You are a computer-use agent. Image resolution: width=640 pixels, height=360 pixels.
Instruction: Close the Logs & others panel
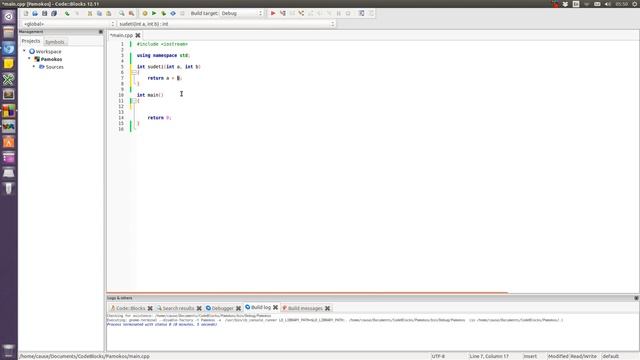(636, 298)
